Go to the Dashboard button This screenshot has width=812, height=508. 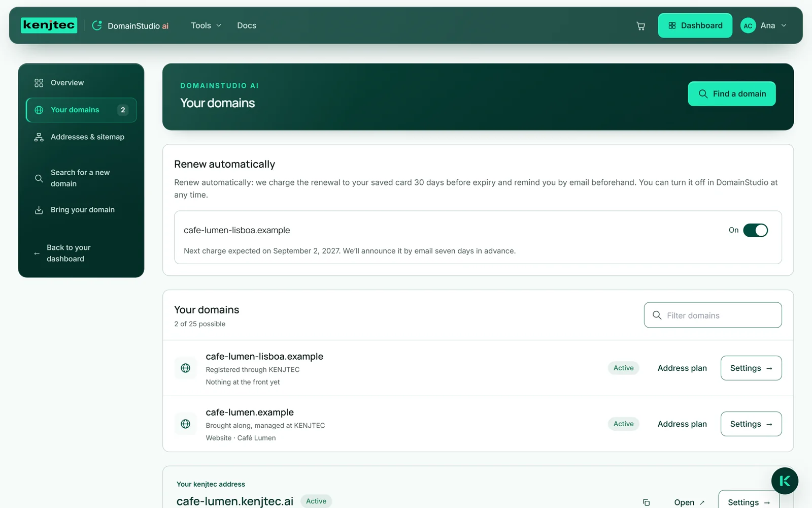[695, 25]
